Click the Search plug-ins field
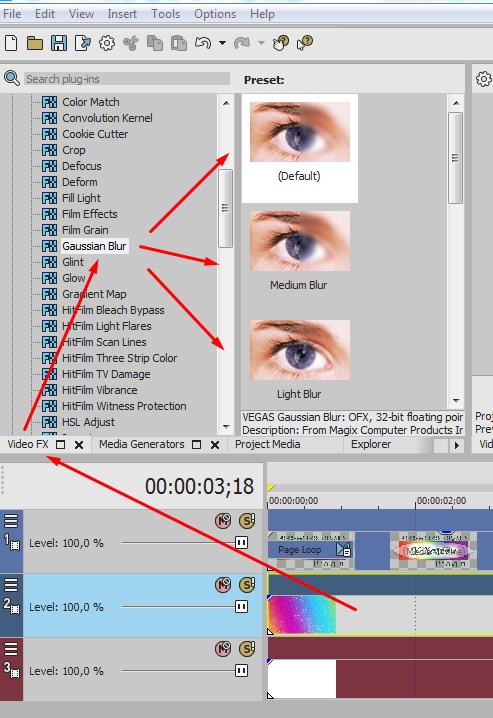The image size is (493, 718). pyautogui.click(x=127, y=79)
